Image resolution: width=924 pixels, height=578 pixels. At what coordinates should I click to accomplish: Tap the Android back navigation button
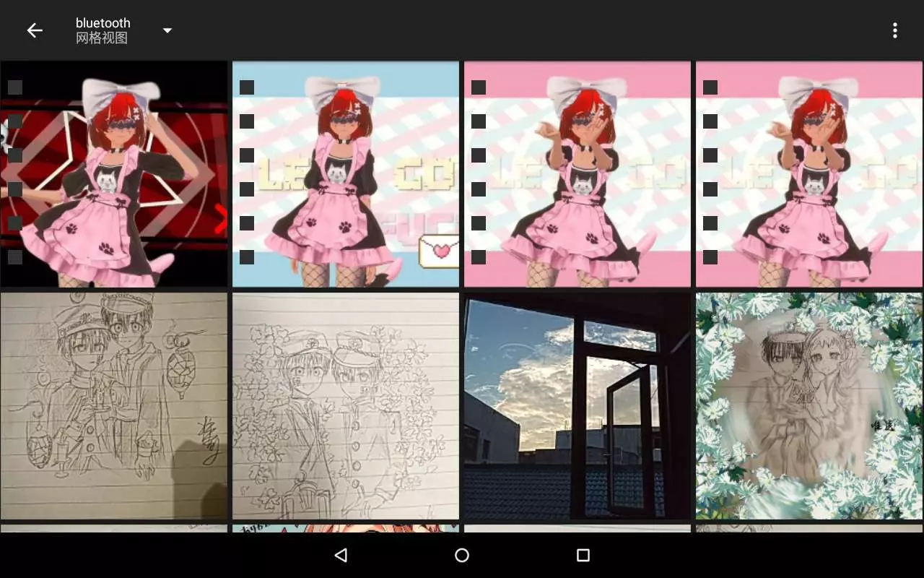[x=341, y=555]
